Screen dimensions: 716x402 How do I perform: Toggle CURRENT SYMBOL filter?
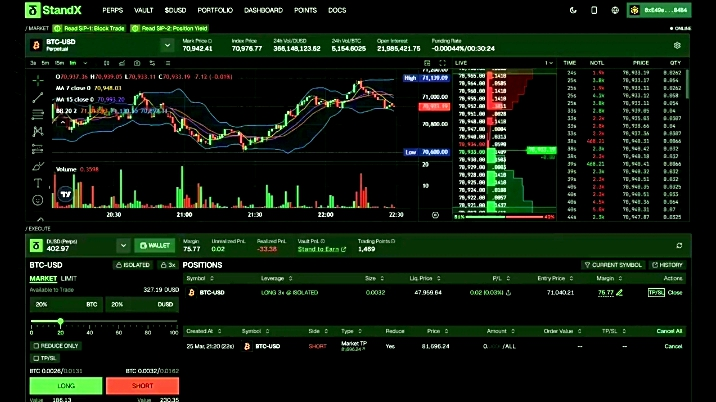613,265
